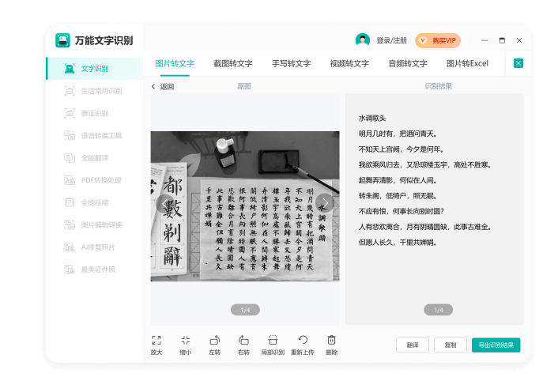Click the 原图 column label
The image size is (558, 392).
[x=244, y=86]
